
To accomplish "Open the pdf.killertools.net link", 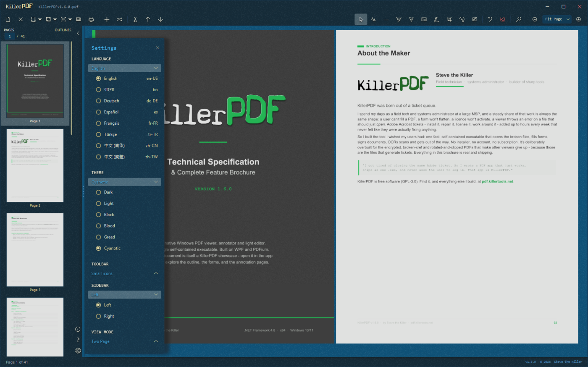I will coord(497,181).
